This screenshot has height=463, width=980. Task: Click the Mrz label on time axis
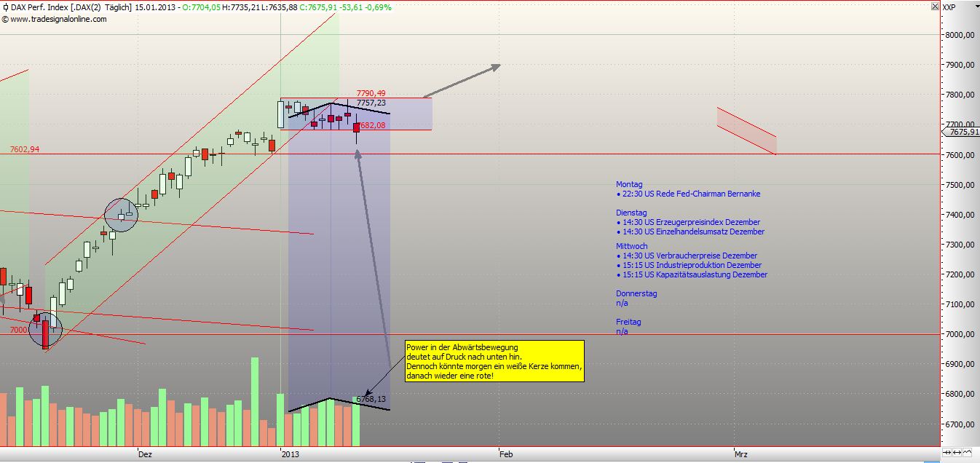click(x=741, y=454)
